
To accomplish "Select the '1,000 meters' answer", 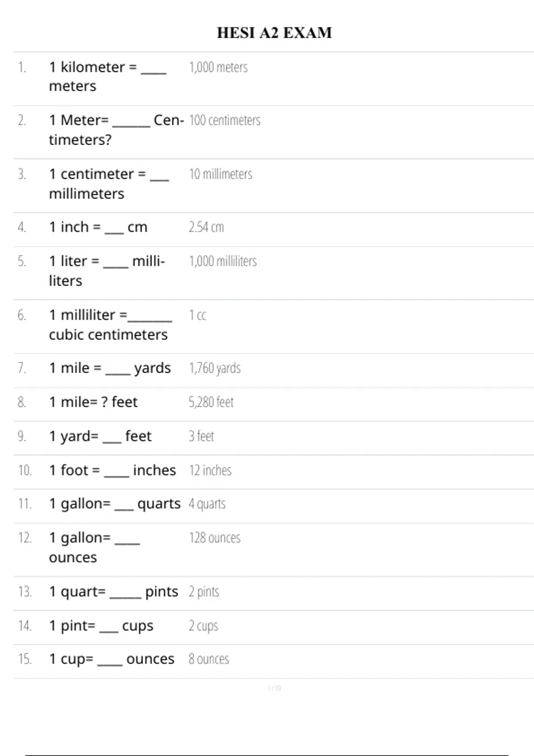I will [x=218, y=67].
